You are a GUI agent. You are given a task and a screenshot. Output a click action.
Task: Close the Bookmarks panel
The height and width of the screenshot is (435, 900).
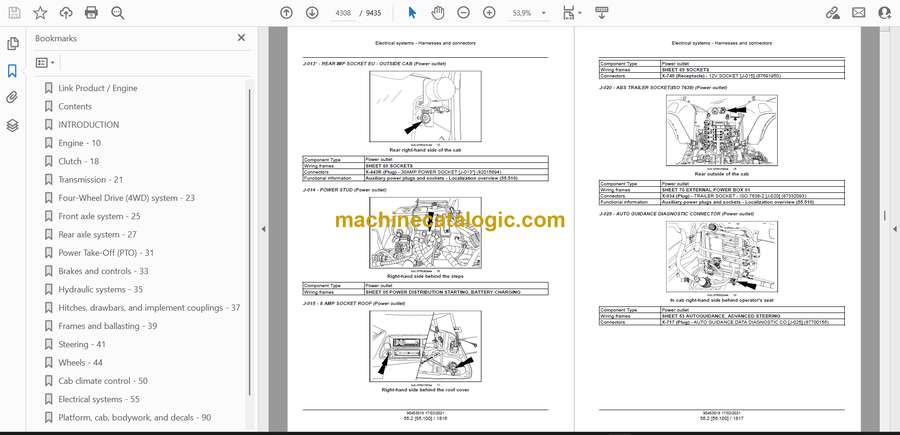[x=241, y=38]
